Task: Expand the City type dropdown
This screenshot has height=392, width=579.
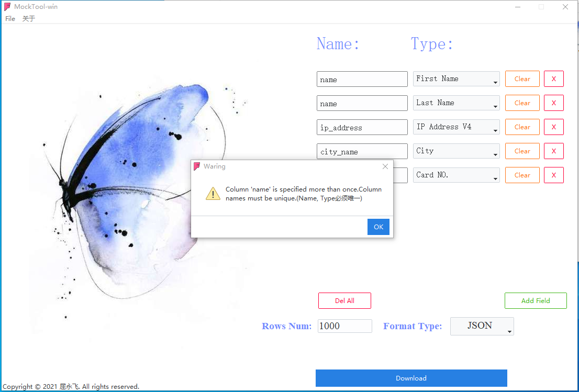Action: [x=456, y=151]
